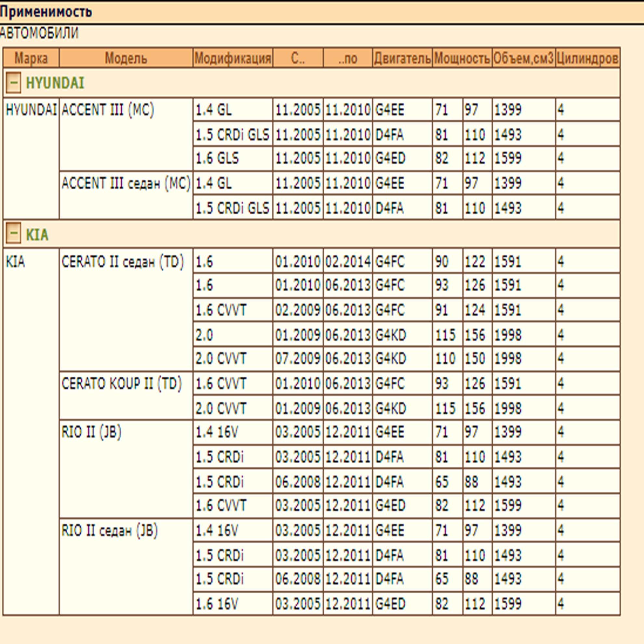Click 1599 volume in the 1.6 16V row
The width and height of the screenshot is (644, 644).
(x=524, y=604)
